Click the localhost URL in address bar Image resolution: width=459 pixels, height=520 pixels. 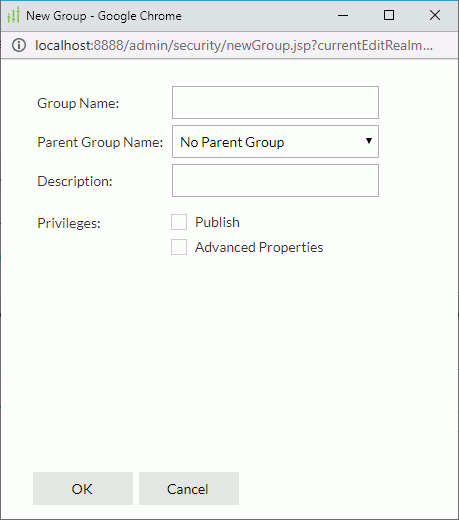point(234,45)
